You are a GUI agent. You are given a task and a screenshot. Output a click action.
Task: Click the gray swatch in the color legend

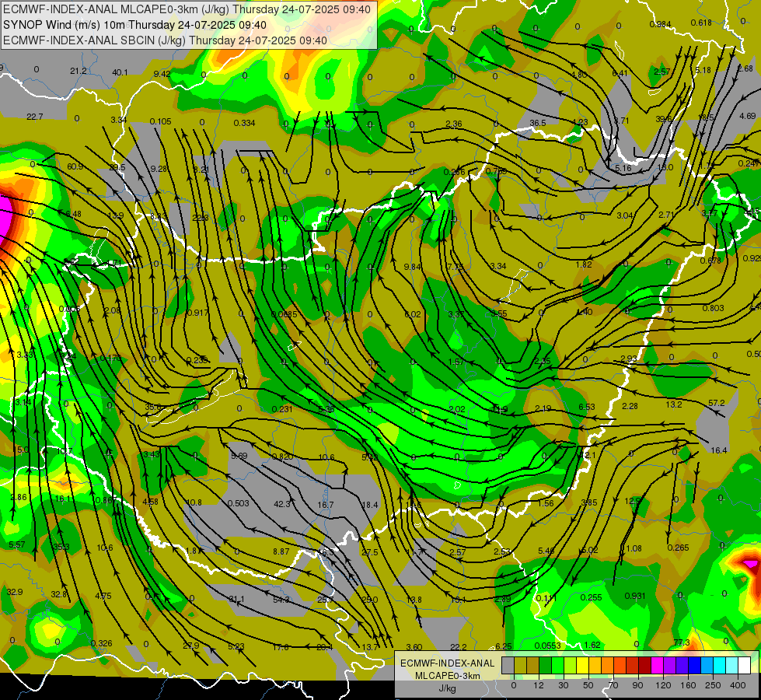pyautogui.click(x=508, y=665)
